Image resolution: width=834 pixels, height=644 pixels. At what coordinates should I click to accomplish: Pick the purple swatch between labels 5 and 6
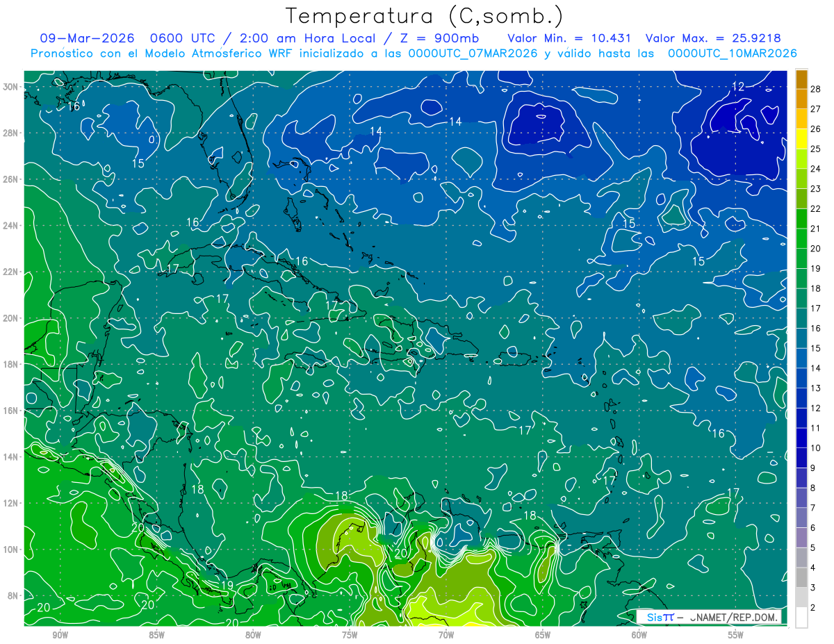801,538
